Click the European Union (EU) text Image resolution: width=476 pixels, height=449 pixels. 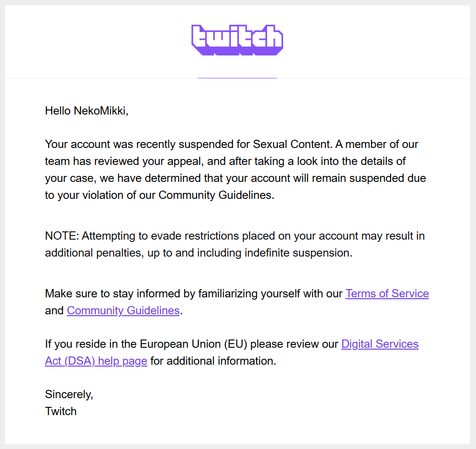click(x=193, y=344)
